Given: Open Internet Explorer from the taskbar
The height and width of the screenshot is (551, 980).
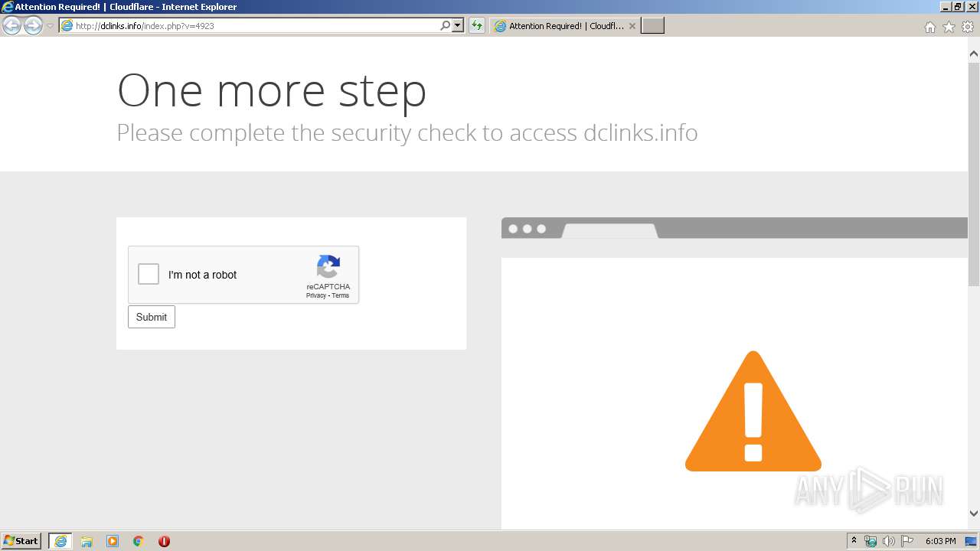Looking at the screenshot, I should click(x=60, y=541).
